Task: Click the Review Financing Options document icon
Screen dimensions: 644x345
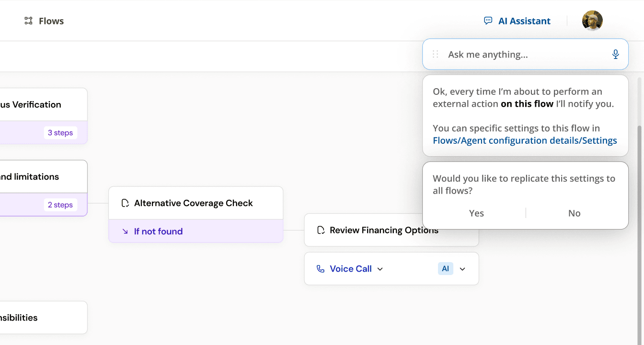Action: pyautogui.click(x=321, y=230)
